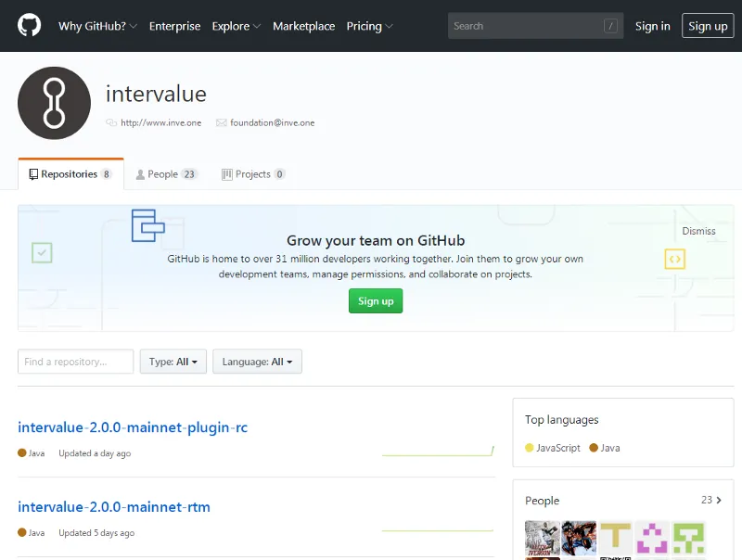The height and width of the screenshot is (560, 742).
Task: Open the Language: All dropdown
Action: coord(258,362)
